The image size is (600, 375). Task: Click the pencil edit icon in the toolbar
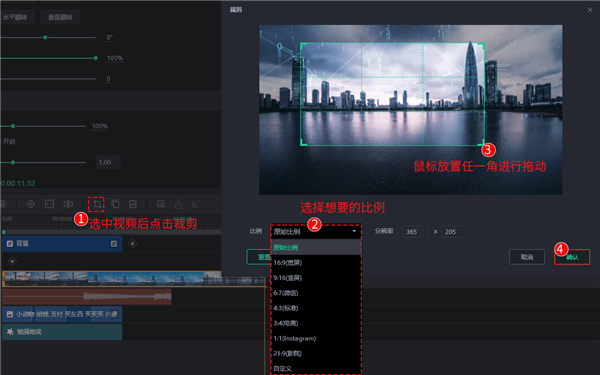pos(196,204)
